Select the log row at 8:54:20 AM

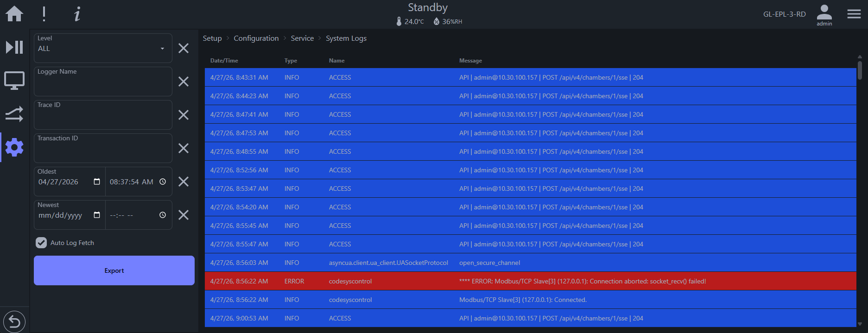(x=531, y=207)
